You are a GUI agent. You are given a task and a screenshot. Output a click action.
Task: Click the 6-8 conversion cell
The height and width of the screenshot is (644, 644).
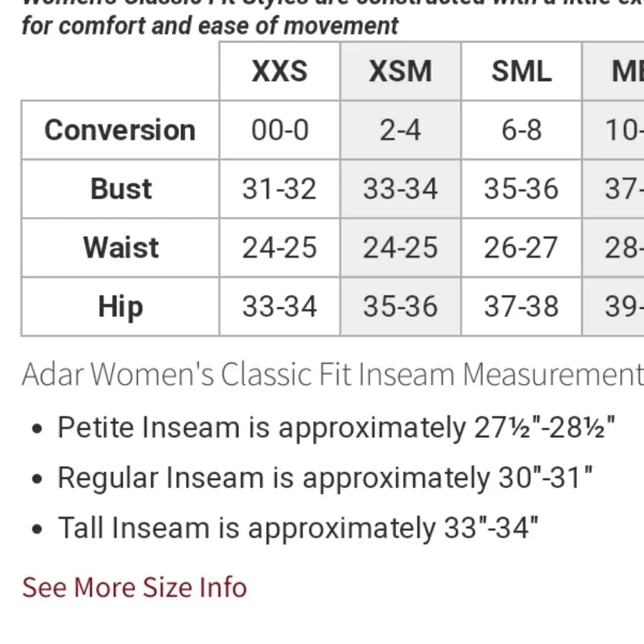(521, 130)
